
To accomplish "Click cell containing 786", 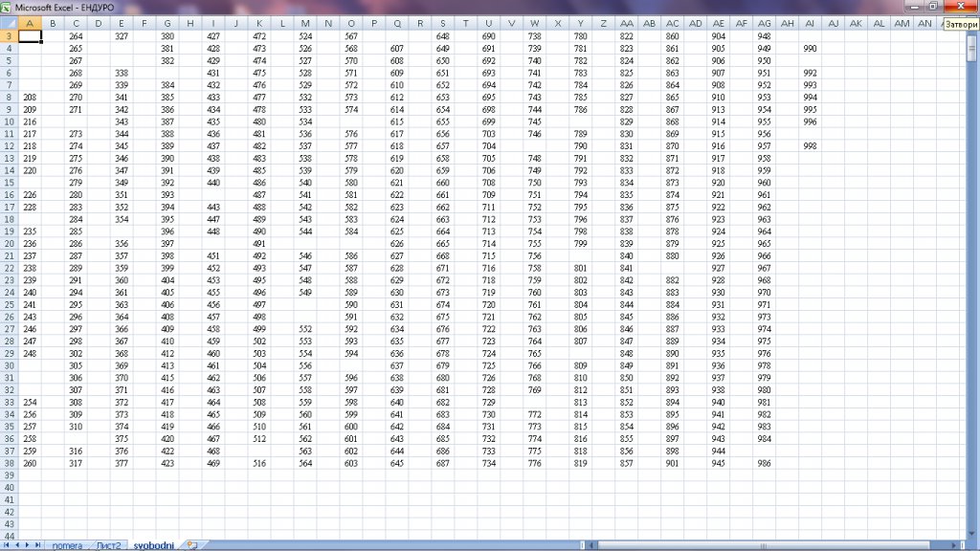I will point(581,109).
